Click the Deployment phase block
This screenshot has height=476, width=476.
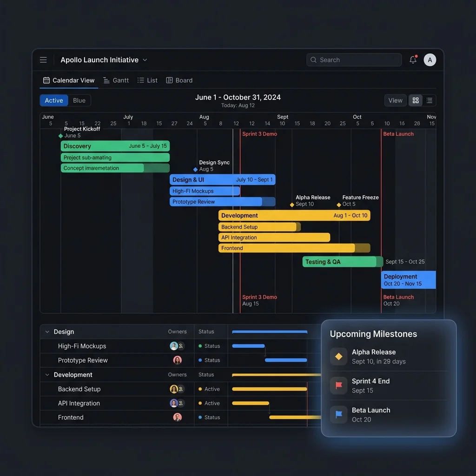pos(409,279)
